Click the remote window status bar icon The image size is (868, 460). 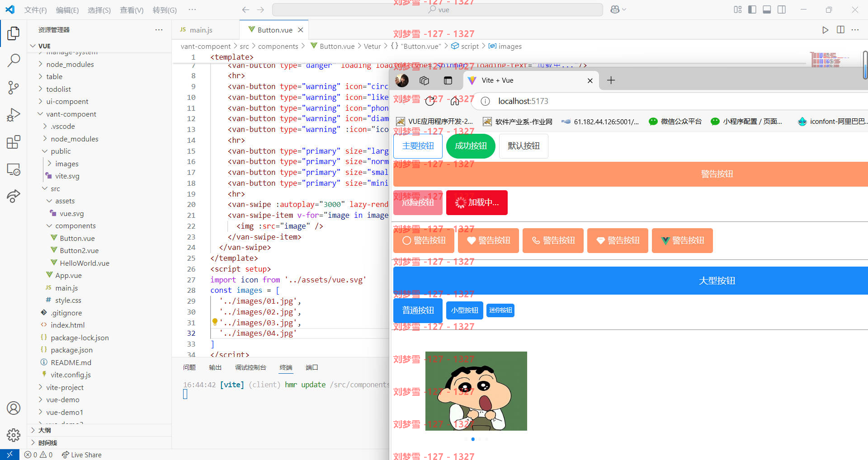point(9,455)
